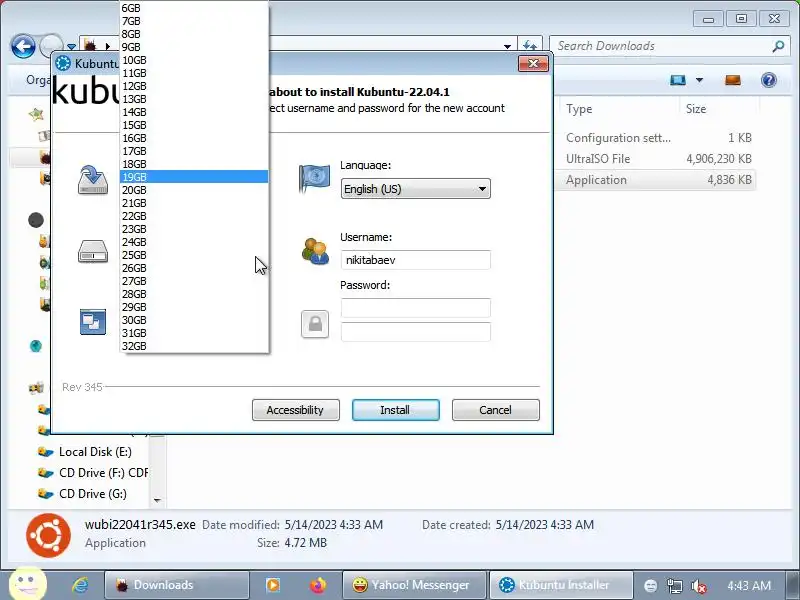This screenshot has height=600, width=800.
Task: Select 6GB in the size list
Action: pos(194,8)
